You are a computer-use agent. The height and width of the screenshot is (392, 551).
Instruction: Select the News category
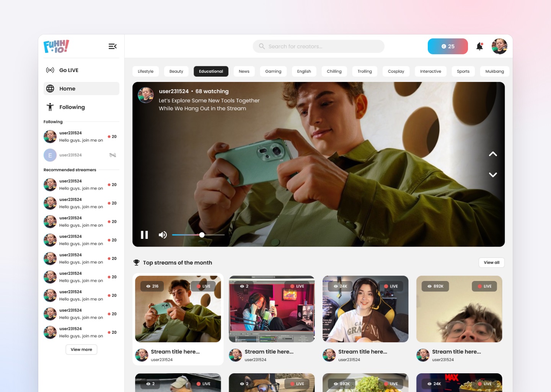coord(244,71)
